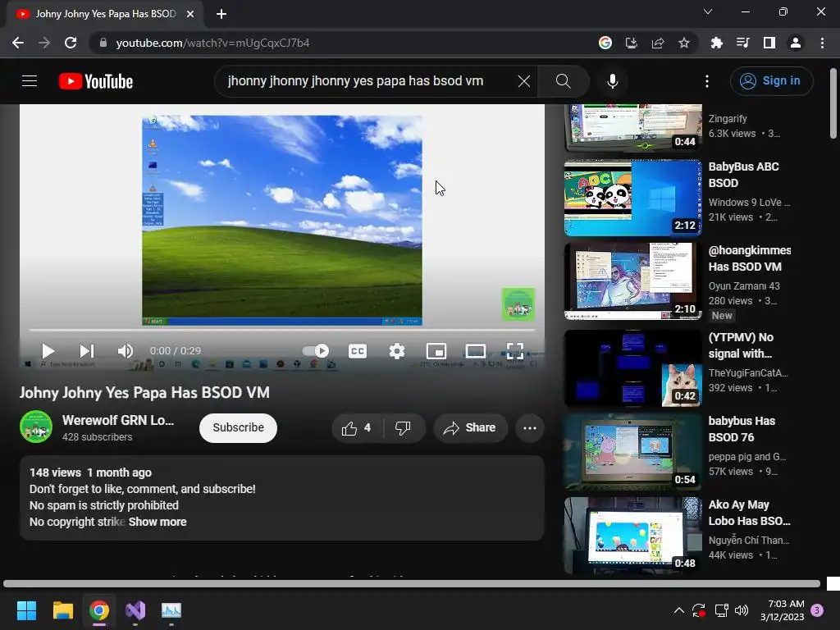Open the babybus Has BSOD 76 title
840x630 pixels.
coord(742,429)
